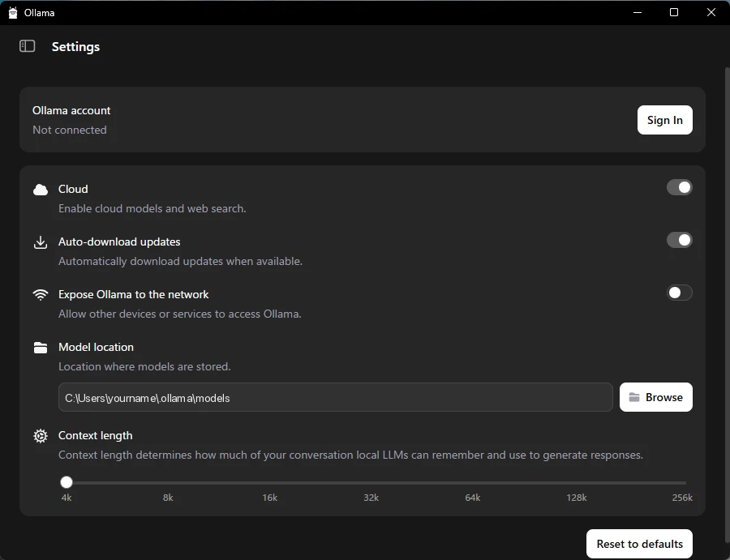
Task: Click the Auto-download updates arrow icon
Action: click(41, 242)
